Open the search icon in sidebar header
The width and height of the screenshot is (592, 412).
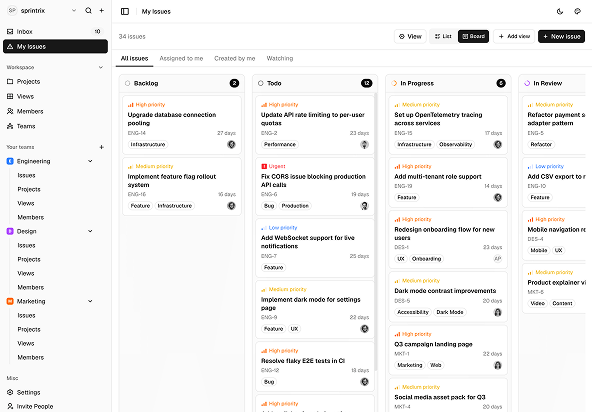(x=88, y=11)
